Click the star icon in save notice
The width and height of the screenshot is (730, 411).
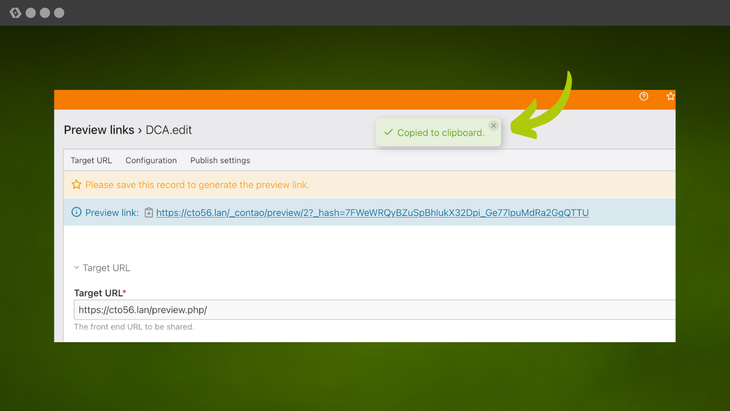76,185
